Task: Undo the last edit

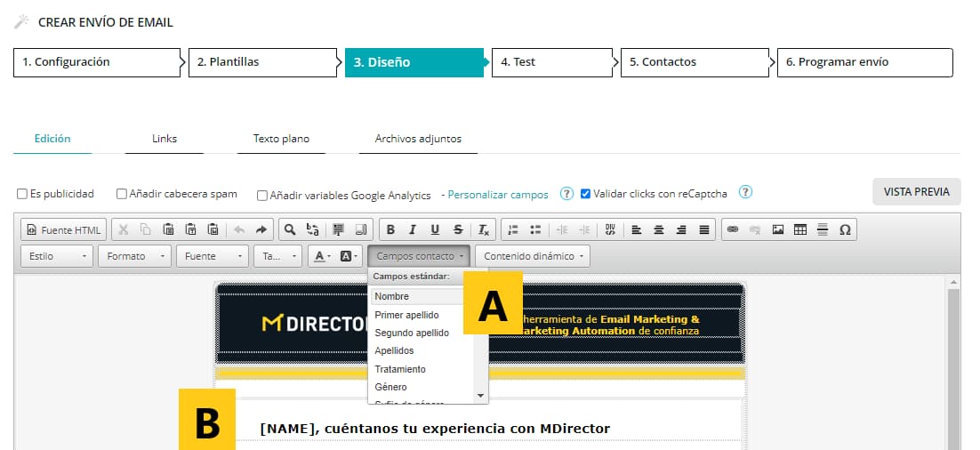Action: 238,230
